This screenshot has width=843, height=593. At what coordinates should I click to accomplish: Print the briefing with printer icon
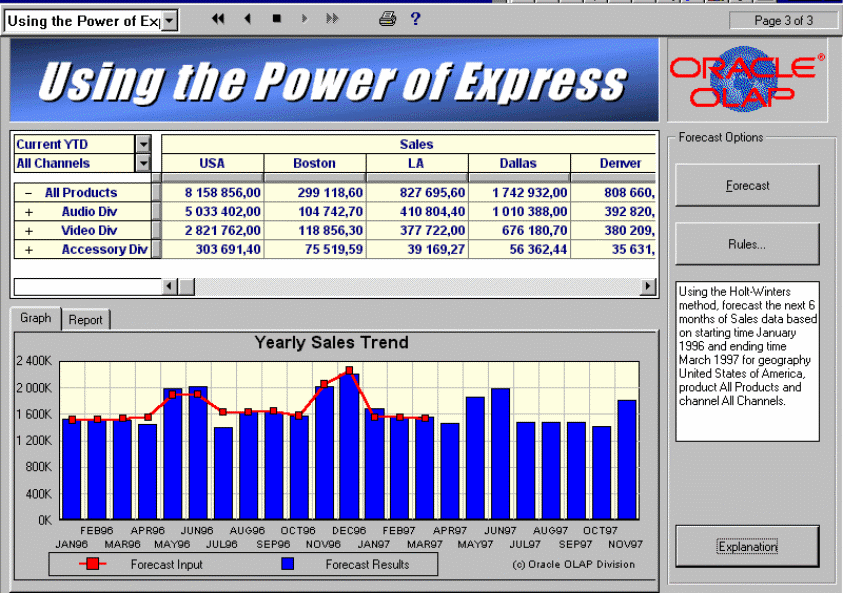[x=387, y=19]
